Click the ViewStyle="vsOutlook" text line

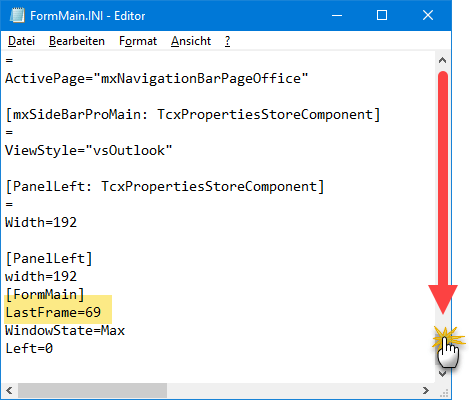tap(88, 150)
